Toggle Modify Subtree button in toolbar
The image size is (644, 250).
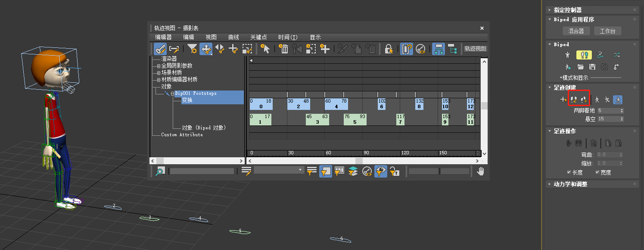click(439, 49)
